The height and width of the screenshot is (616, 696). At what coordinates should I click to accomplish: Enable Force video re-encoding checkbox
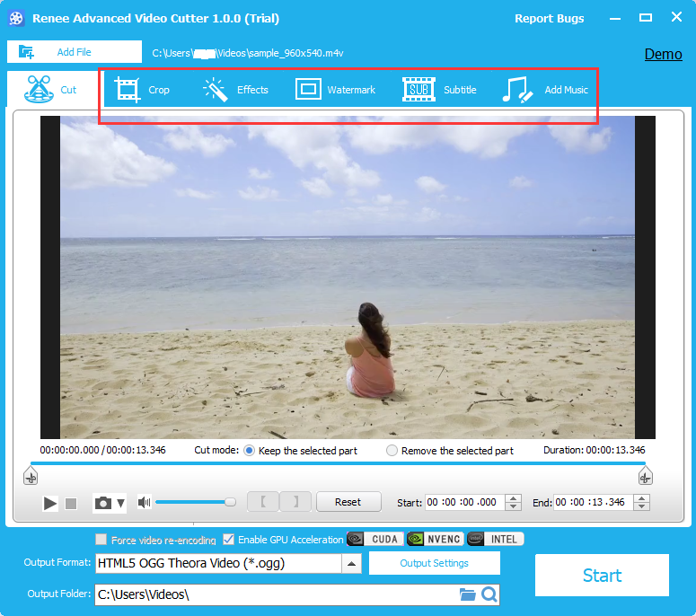point(101,540)
